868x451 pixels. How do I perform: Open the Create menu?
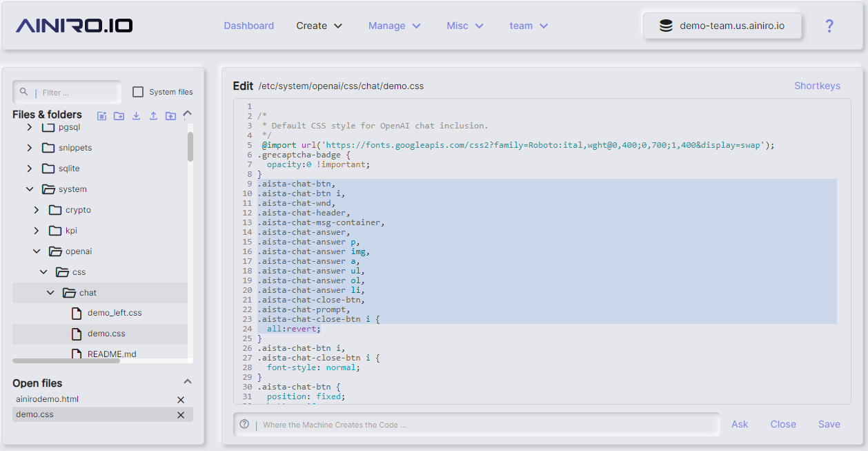319,26
